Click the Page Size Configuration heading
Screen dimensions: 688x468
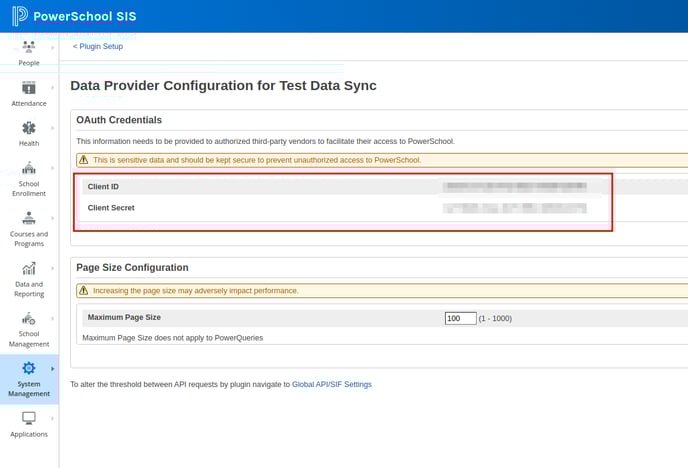[x=132, y=268]
